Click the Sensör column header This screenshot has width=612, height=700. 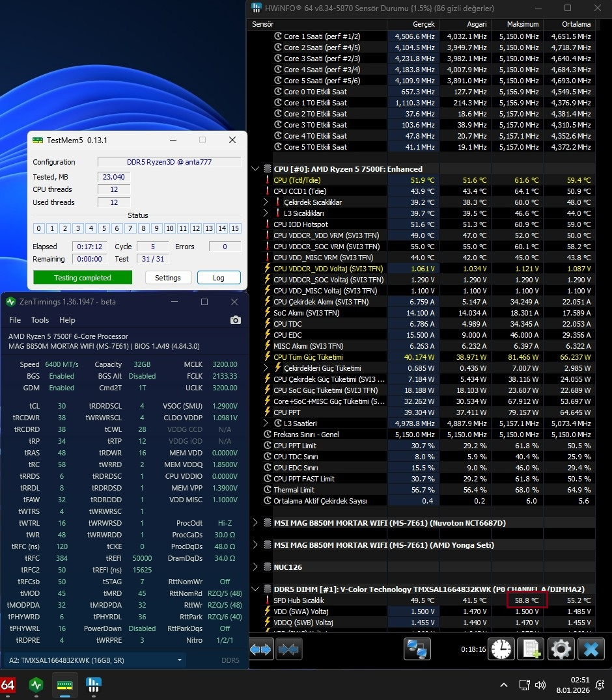[x=317, y=24]
